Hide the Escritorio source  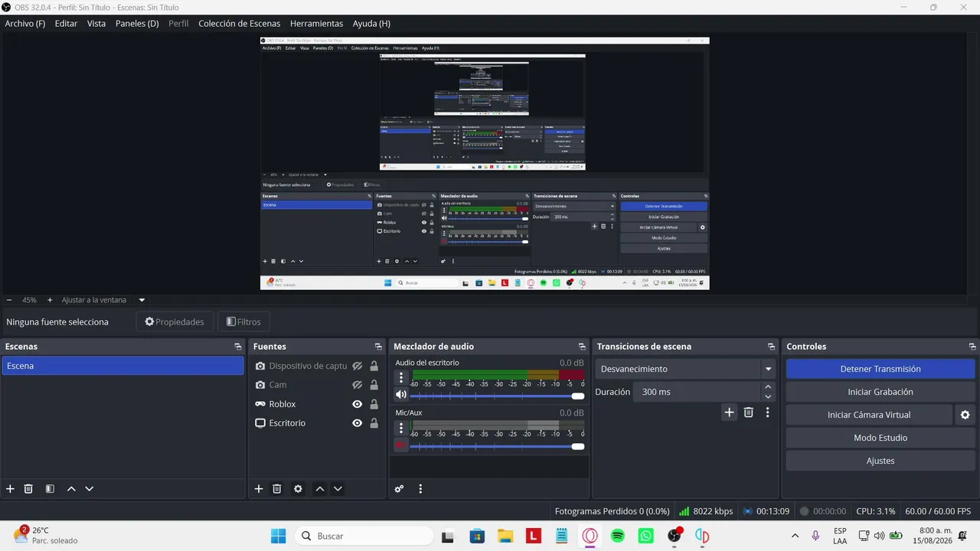click(x=357, y=423)
